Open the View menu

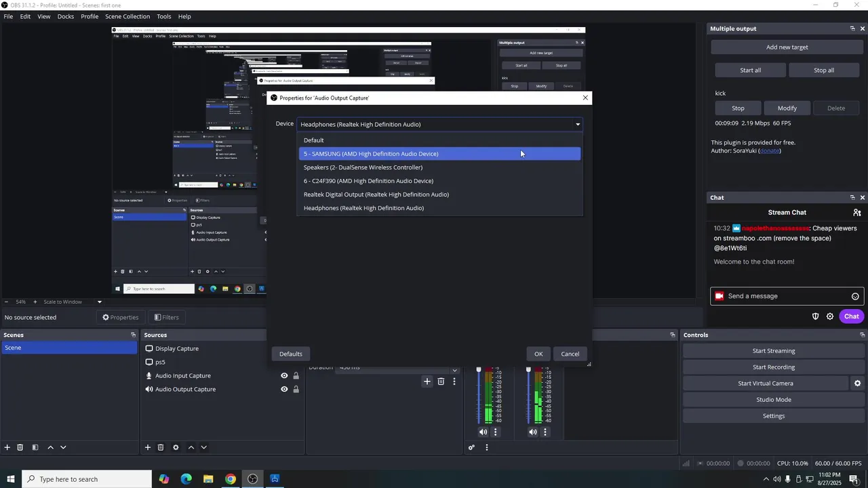click(x=44, y=16)
